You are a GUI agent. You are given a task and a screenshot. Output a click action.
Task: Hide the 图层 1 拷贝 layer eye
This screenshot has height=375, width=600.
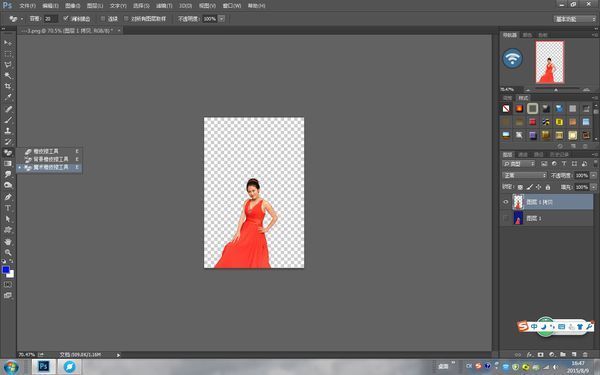tap(505, 202)
